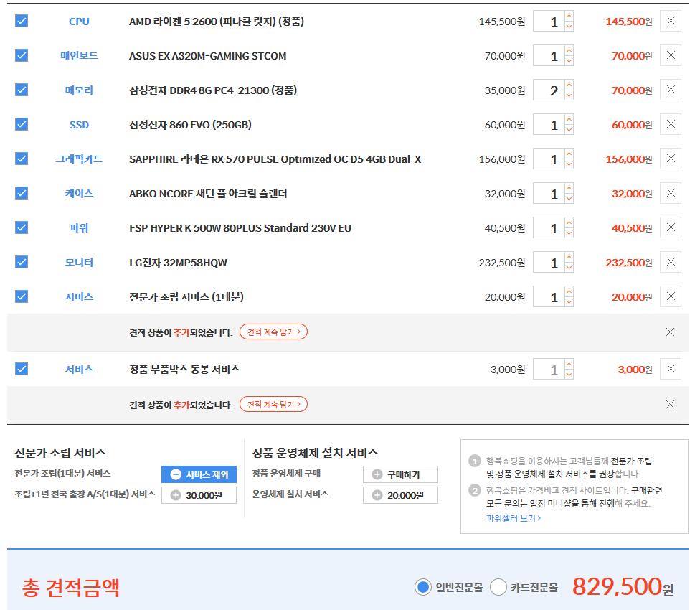Uncheck 정품 부품박스 동봉 서비스 checkbox
Image resolution: width=700 pixels, height=610 pixels.
(x=22, y=369)
